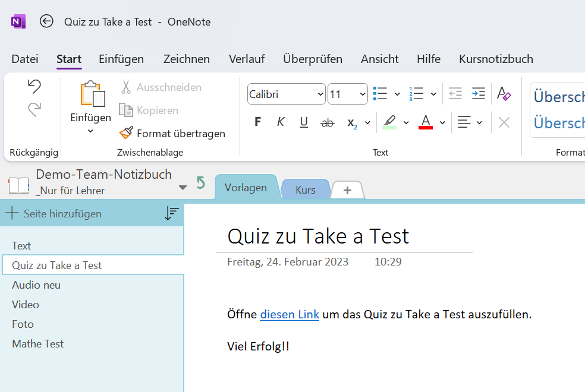Toggle bold formatting with F button
Screen dimensions: 585x392
click(x=257, y=122)
